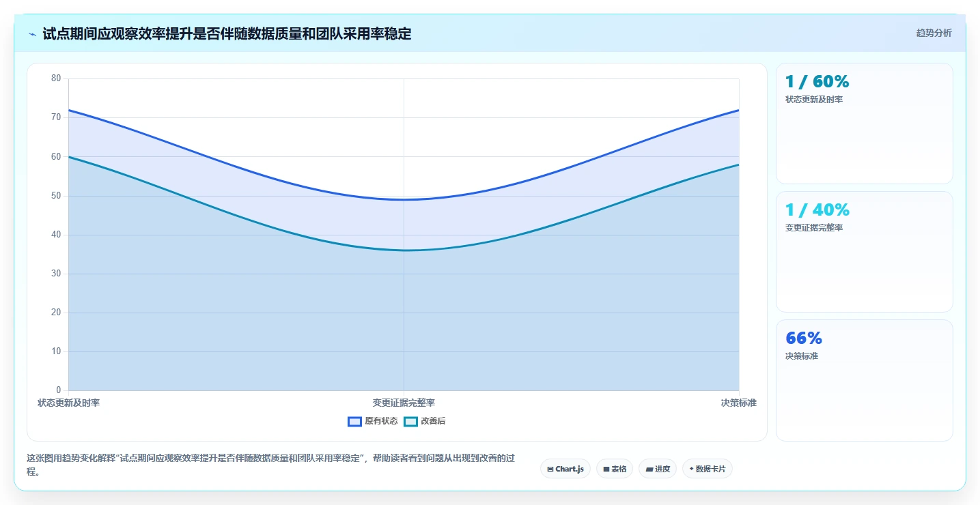Click the y-axis tick 0
This screenshot has height=505, width=980.
59,390
